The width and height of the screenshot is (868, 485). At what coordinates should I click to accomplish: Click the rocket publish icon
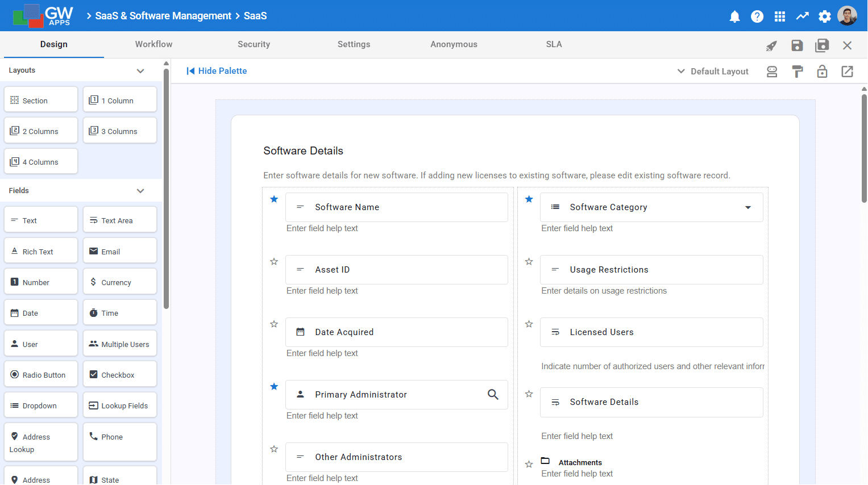coord(771,46)
